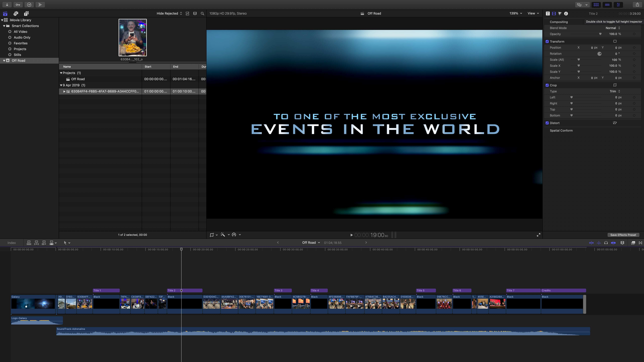Toggle the Browser grid button

pos(596,5)
